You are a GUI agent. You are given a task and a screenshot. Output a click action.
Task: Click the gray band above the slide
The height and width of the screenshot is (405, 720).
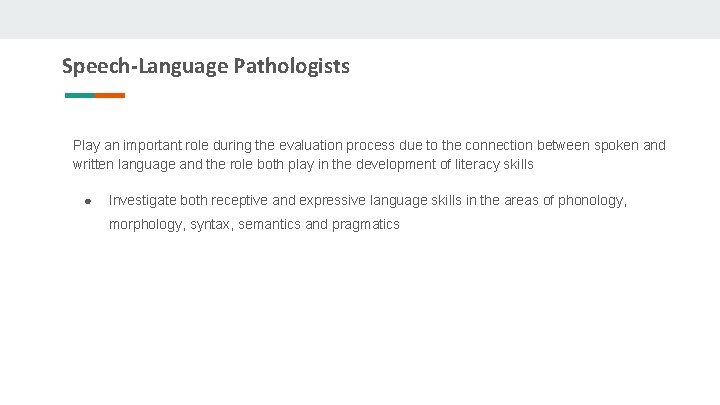[x=360, y=19]
